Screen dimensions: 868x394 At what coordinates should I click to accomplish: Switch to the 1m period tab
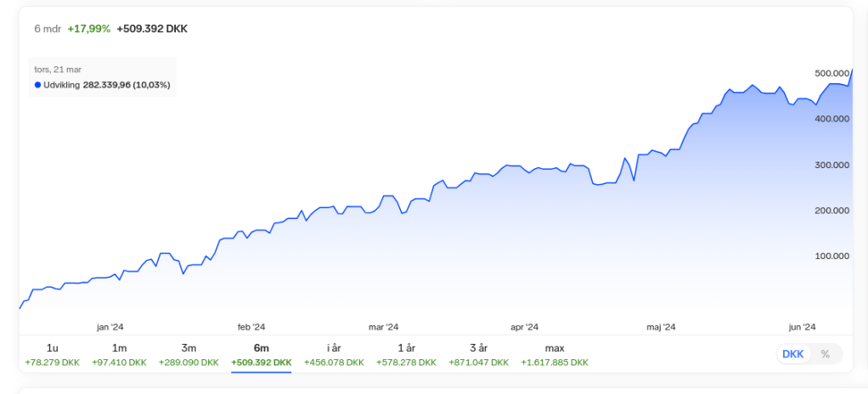(x=119, y=354)
